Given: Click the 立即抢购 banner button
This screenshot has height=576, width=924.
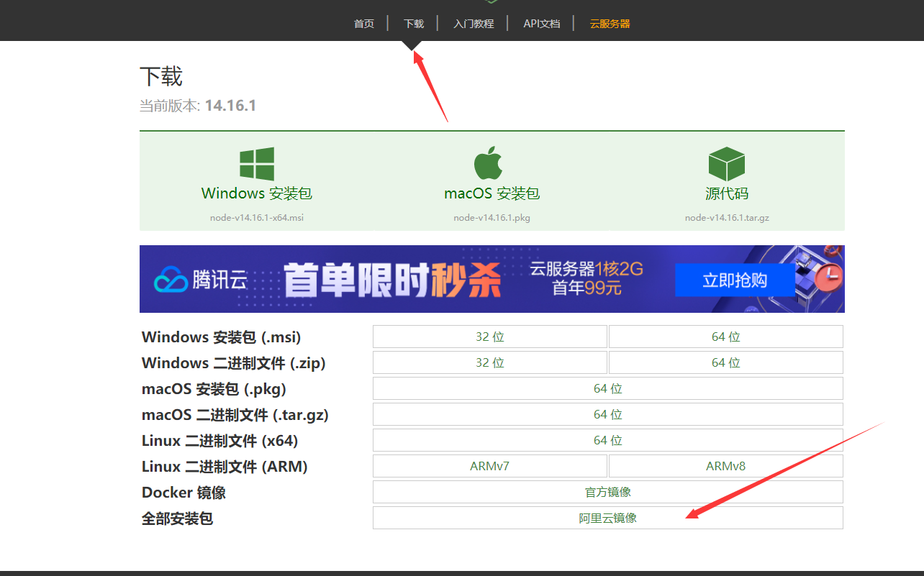Looking at the screenshot, I should [x=735, y=280].
